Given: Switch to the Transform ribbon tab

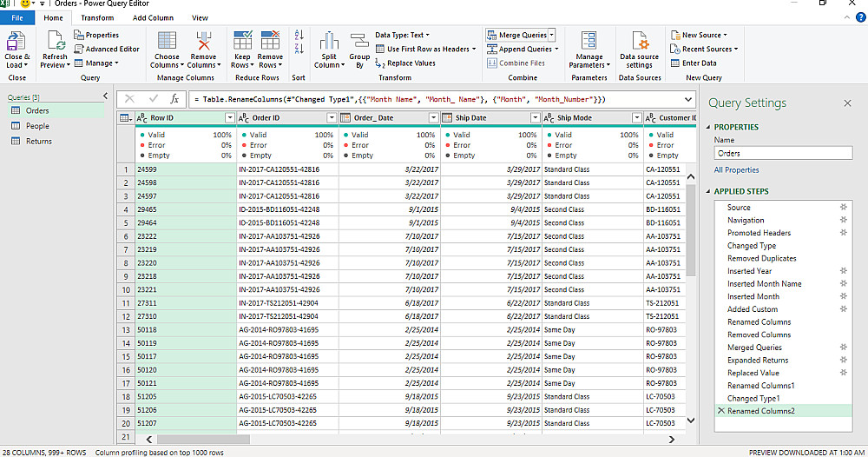Looking at the screenshot, I should tap(97, 17).
